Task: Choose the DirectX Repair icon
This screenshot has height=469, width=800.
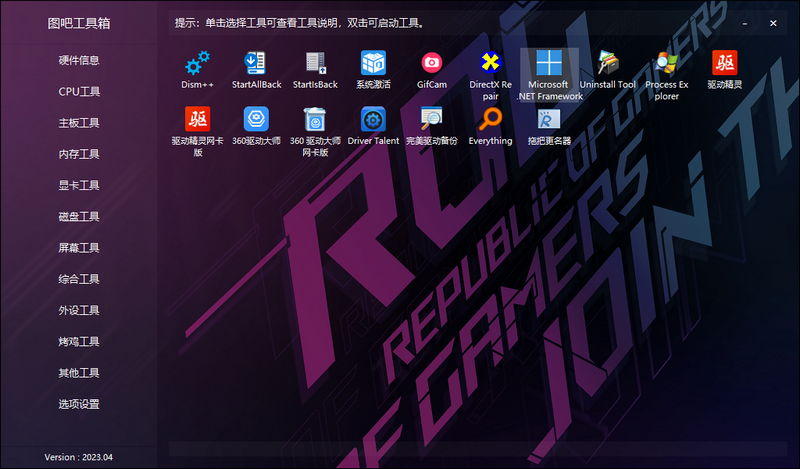Action: 490,63
